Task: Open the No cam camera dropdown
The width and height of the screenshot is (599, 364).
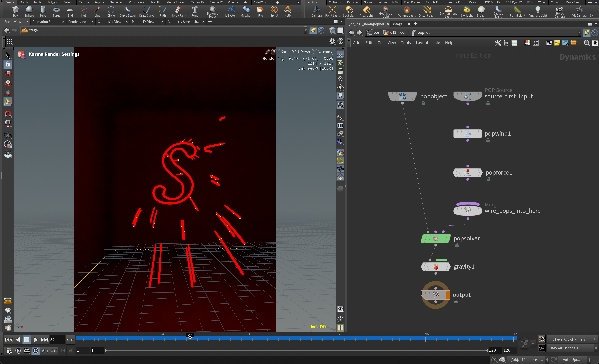Action: point(324,52)
